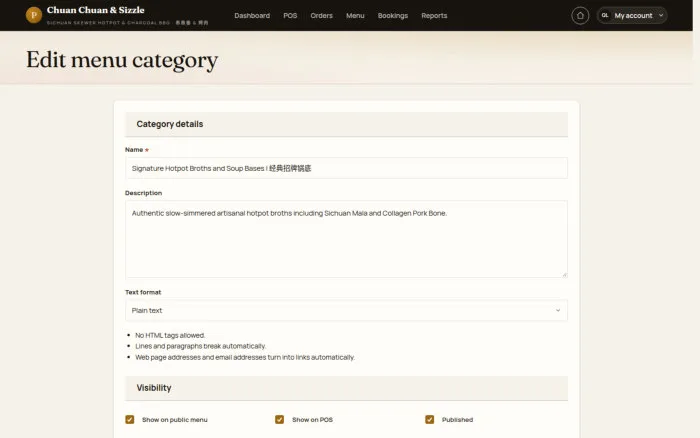This screenshot has height=438, width=700.
Task: Toggle the Show on POS checkbox
Action: click(279, 420)
